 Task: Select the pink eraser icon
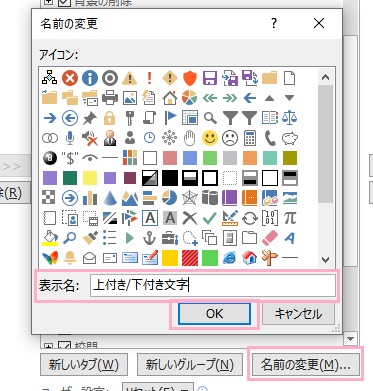pos(270,238)
